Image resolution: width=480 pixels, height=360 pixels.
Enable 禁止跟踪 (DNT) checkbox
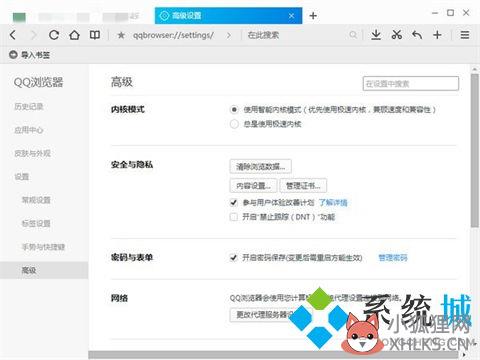point(234,217)
